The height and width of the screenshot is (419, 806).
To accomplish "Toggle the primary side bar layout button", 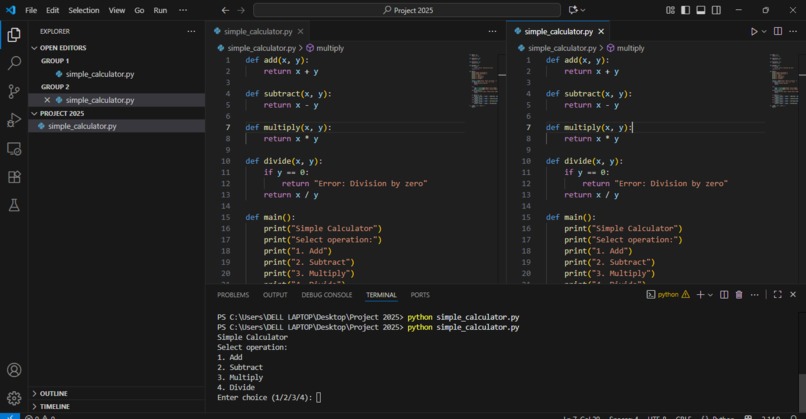I will coord(685,10).
